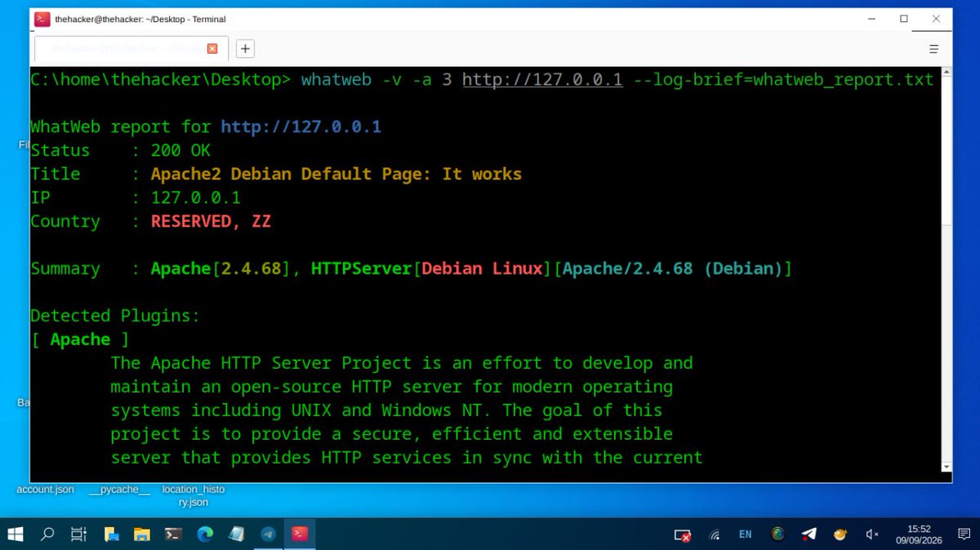The image size is (980, 550).
Task: Click the 'Apache2 Debian Default Page: It works' title
Action: point(336,174)
